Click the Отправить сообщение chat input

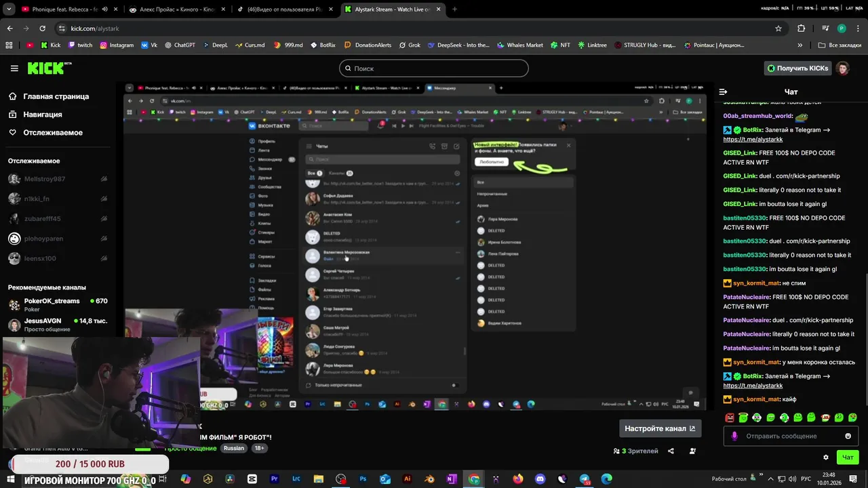tap(791, 436)
